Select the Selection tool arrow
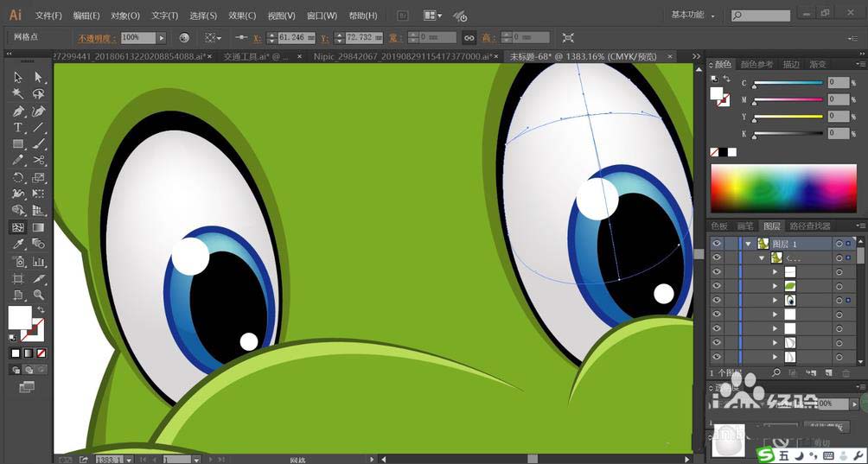 tap(17, 77)
